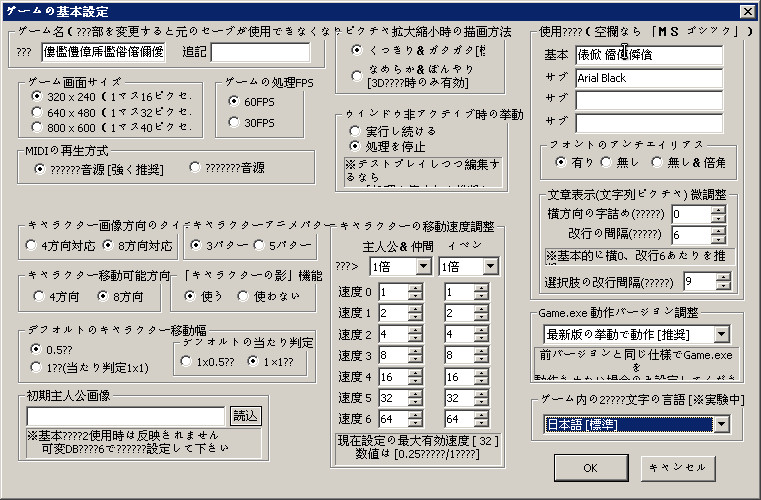Click the 改行の間隔 spinner arrows

(718, 235)
